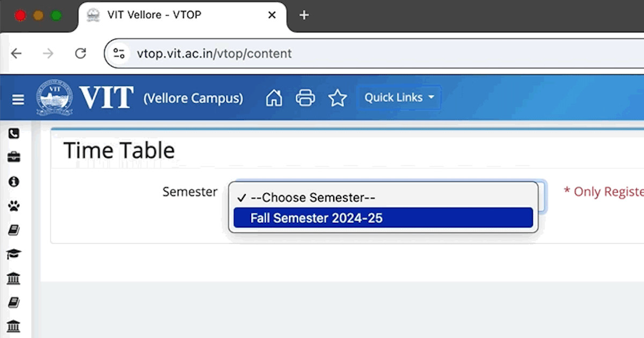644x338 pixels.
Task: Click the address bar URL field
Action: (376, 53)
